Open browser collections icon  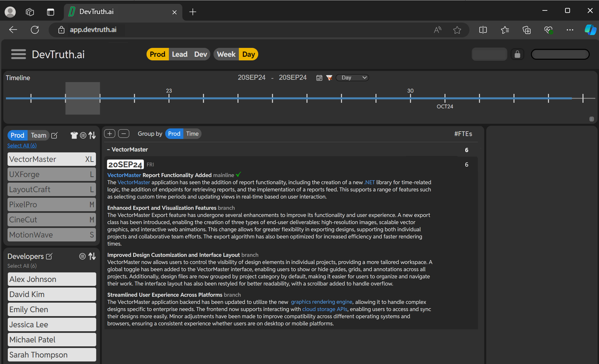pyautogui.click(x=527, y=30)
